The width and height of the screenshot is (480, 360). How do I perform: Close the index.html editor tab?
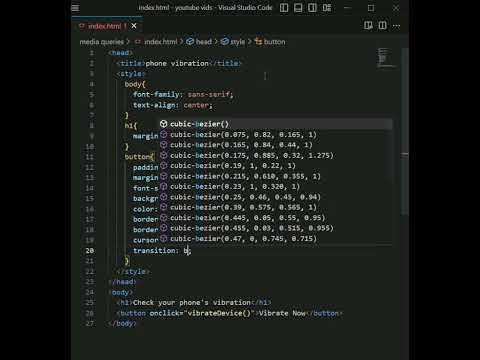134,26
